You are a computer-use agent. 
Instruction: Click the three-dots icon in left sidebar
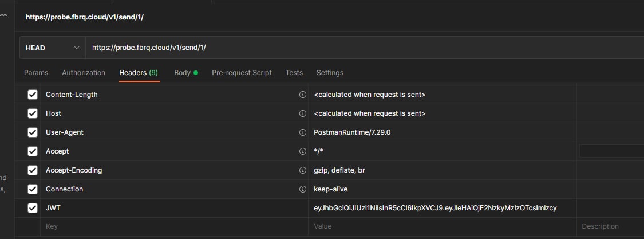[3, 15]
